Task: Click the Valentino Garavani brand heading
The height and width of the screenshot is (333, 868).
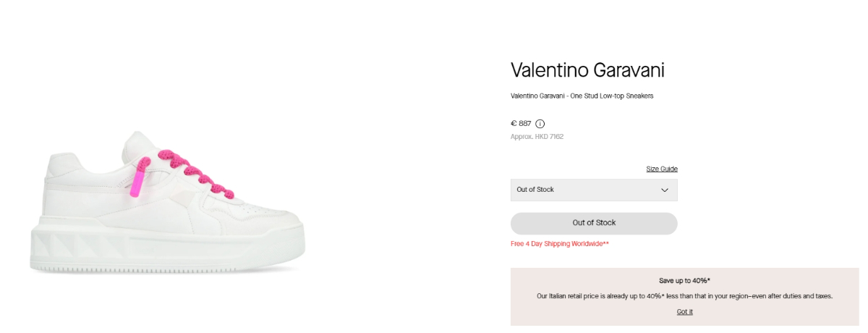Action: coord(587,70)
